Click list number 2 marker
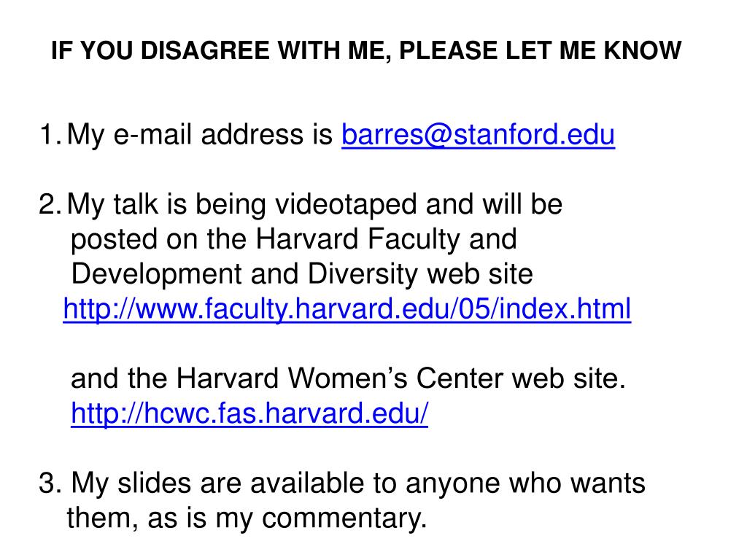Viewport: 747px width, 560px height. pos(50,204)
